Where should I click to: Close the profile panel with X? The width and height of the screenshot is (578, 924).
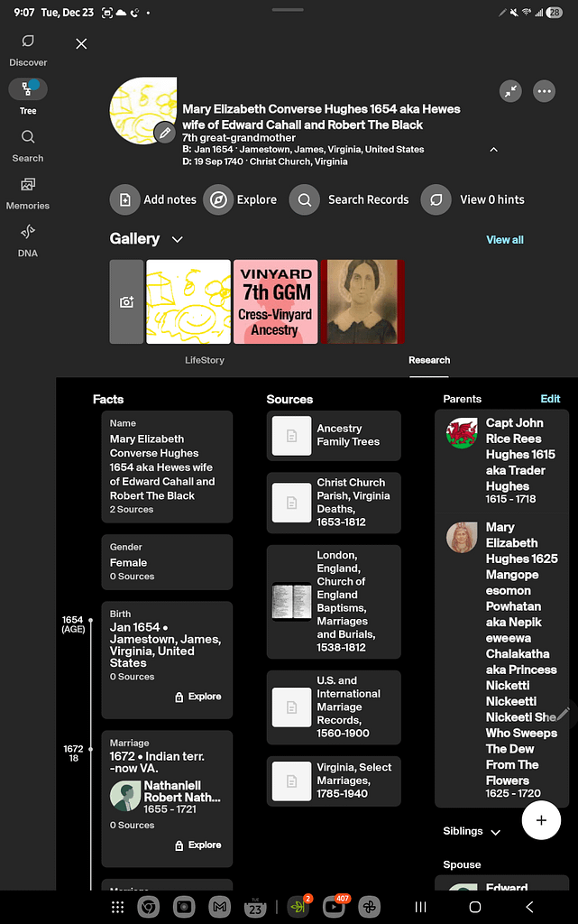coord(81,43)
